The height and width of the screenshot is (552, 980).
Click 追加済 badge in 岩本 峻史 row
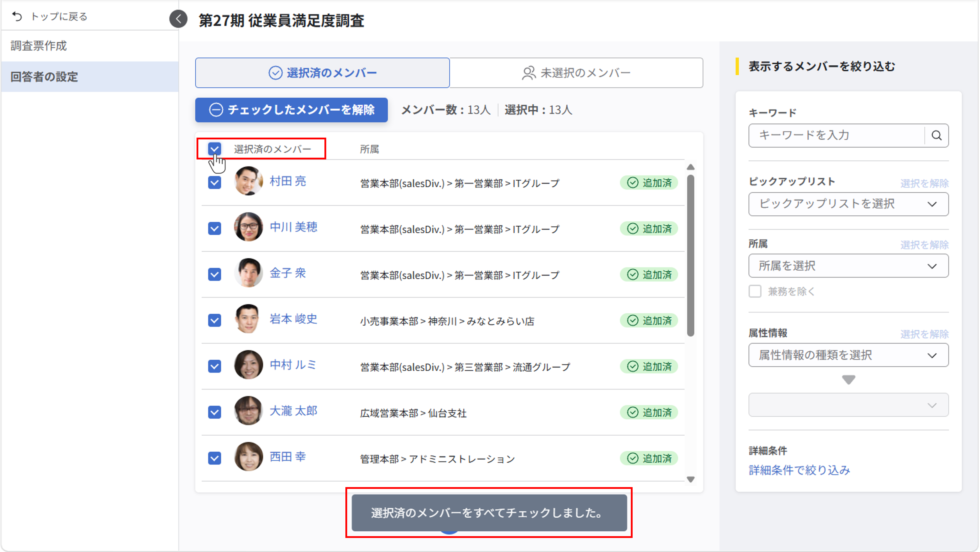click(649, 320)
